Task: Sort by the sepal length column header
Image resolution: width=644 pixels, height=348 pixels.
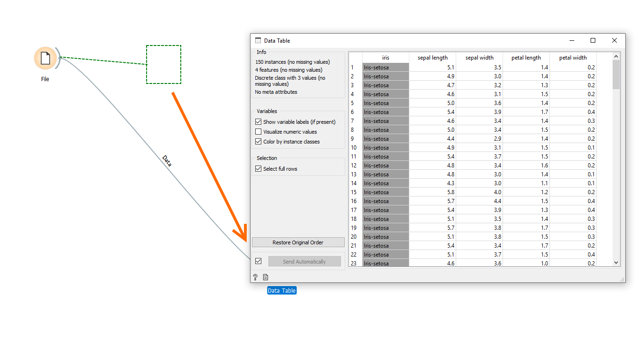Action: (432, 57)
